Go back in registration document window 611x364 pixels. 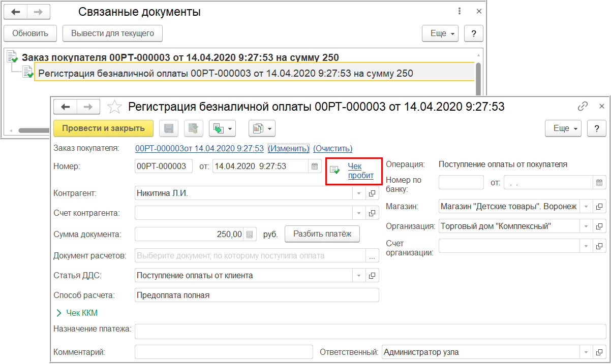coord(65,107)
